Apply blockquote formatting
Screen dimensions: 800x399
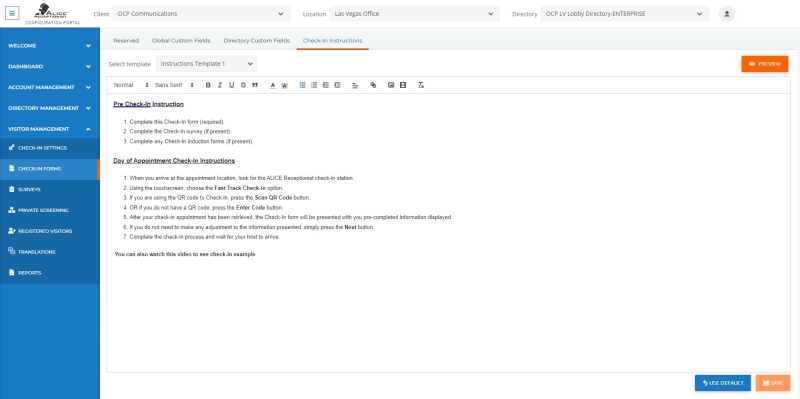click(x=255, y=85)
